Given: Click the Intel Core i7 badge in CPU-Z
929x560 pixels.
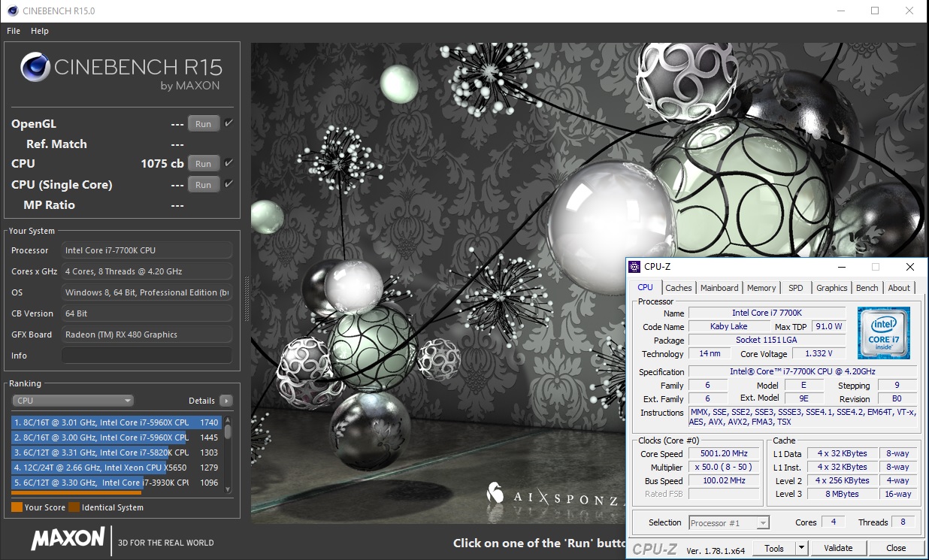Looking at the screenshot, I should click(x=883, y=333).
